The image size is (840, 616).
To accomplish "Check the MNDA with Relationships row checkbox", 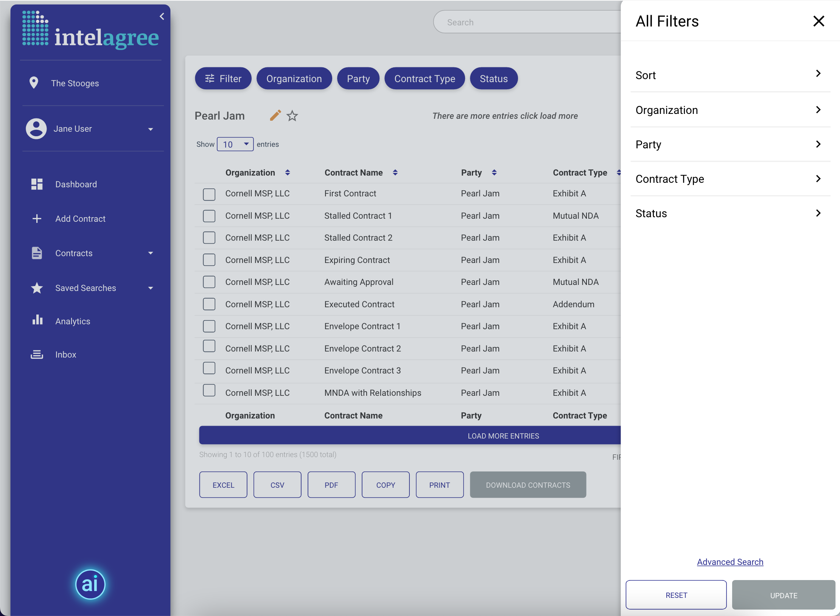I will pyautogui.click(x=209, y=390).
